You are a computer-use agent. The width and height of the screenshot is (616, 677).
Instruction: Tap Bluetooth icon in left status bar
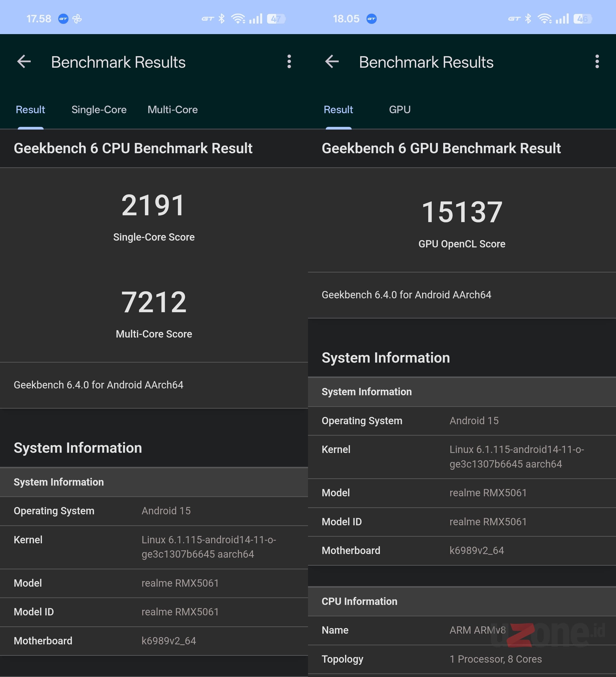221,19
